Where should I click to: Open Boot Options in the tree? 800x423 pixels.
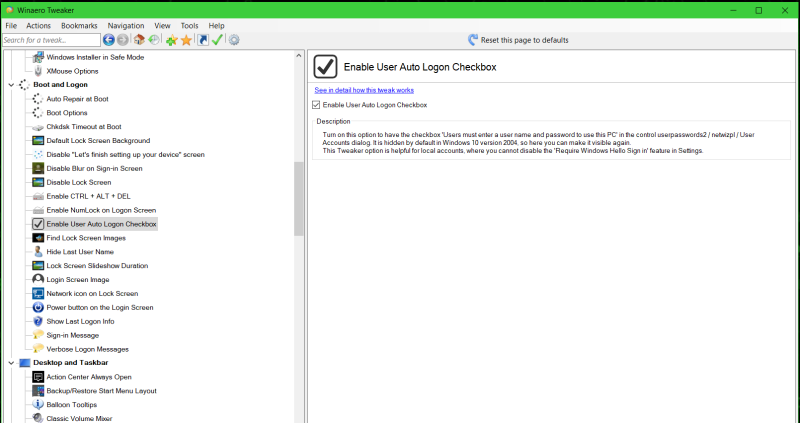[x=67, y=113]
